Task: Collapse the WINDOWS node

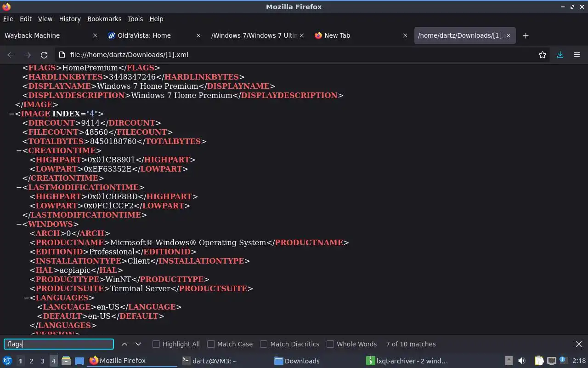Action: [x=19, y=224]
